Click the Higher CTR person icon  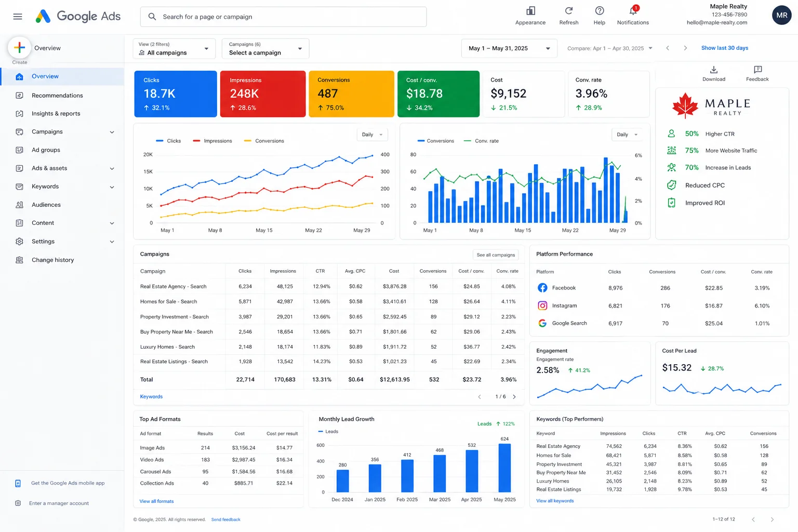click(x=671, y=134)
